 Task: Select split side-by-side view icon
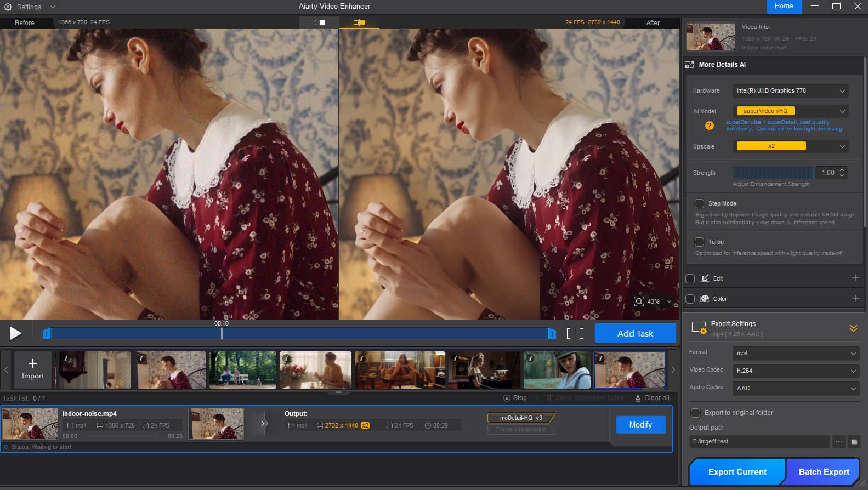(359, 22)
